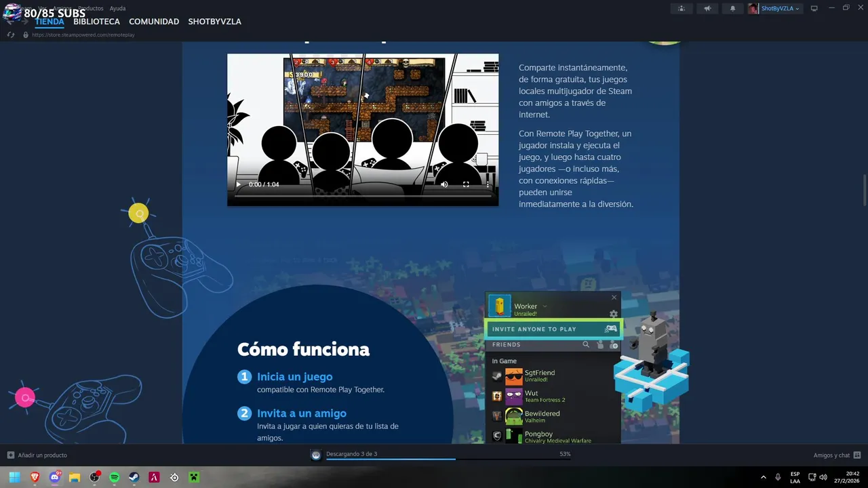Click the 'Inicia un juego' heading
Image resolution: width=868 pixels, height=488 pixels.
point(295,376)
